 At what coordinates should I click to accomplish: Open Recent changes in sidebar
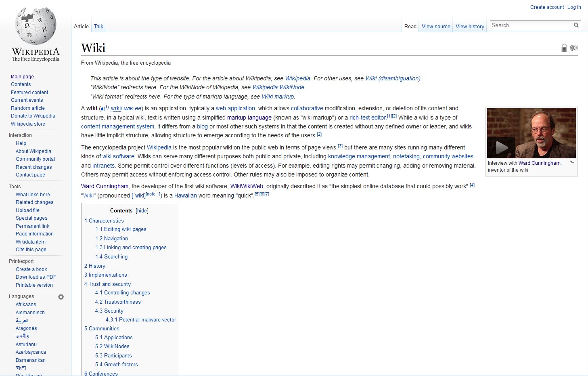pos(34,167)
